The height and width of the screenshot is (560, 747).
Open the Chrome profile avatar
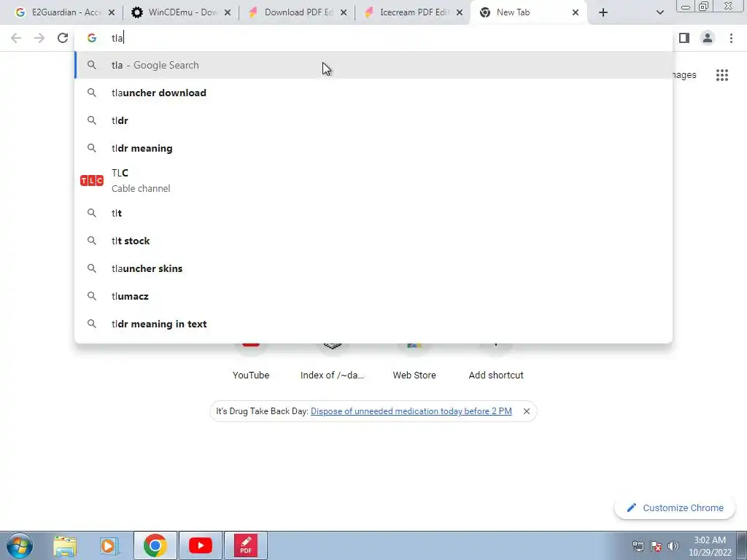coord(708,38)
